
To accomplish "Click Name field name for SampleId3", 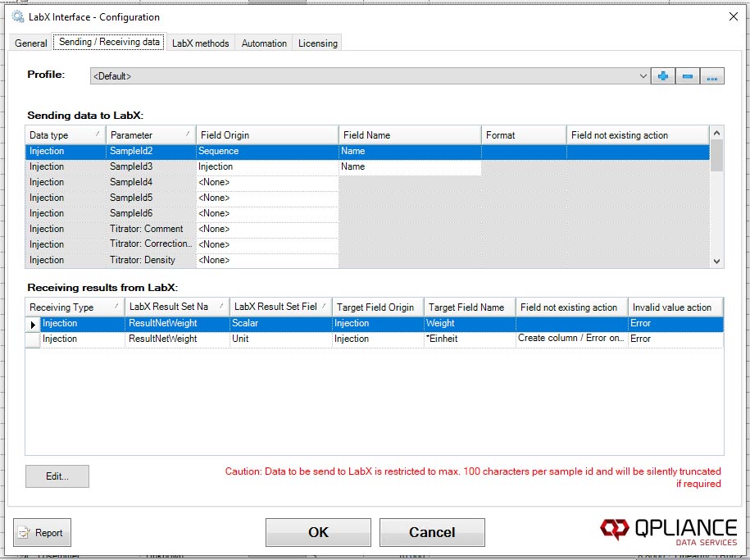I will coord(410,166).
